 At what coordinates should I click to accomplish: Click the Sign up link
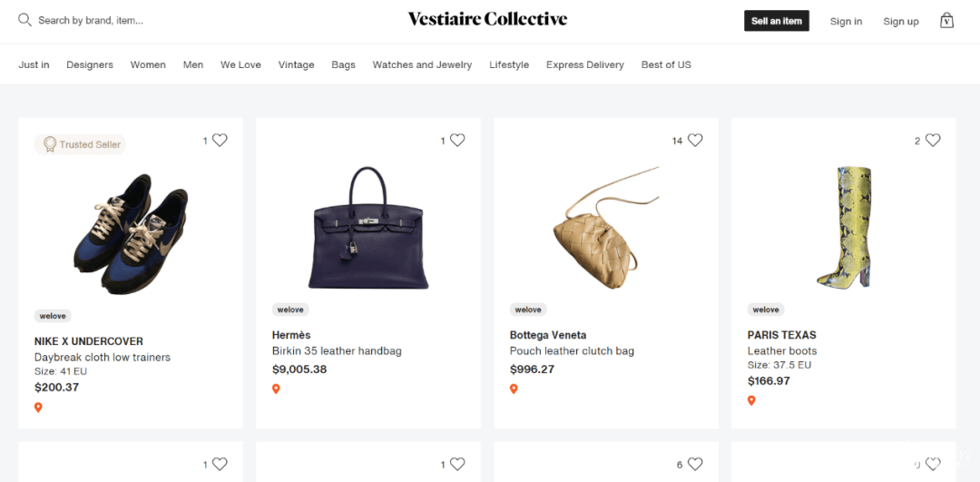(901, 21)
